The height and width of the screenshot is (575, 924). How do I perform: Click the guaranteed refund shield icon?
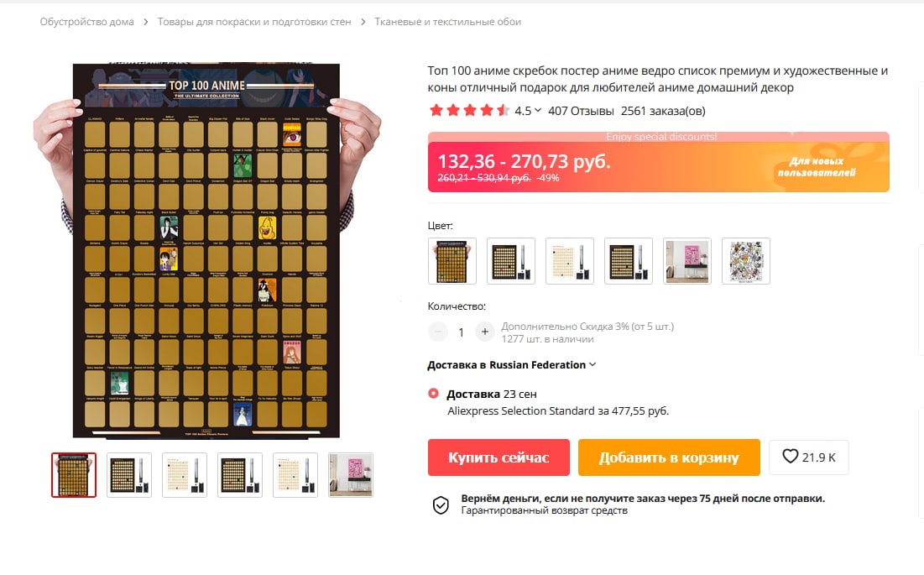coord(441,504)
